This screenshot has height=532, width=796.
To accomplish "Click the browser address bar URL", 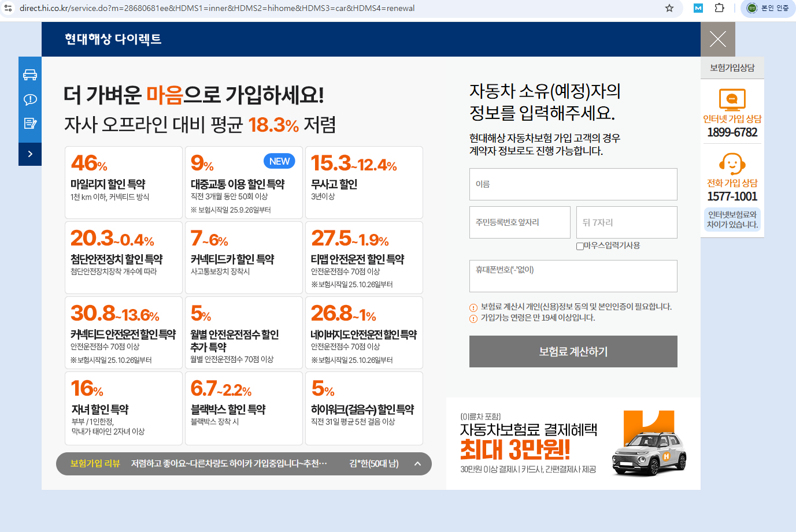I will [217, 8].
